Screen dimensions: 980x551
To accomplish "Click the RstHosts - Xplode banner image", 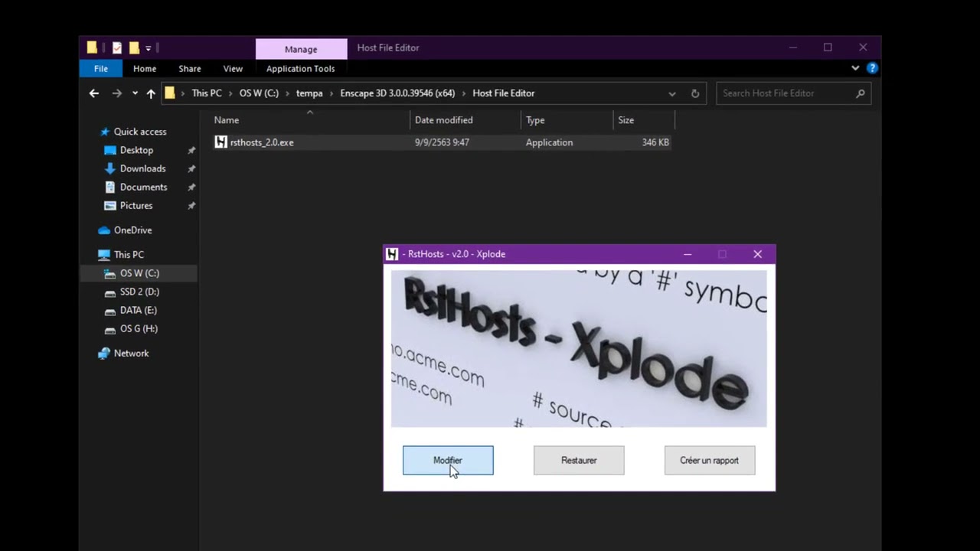I will tap(579, 348).
